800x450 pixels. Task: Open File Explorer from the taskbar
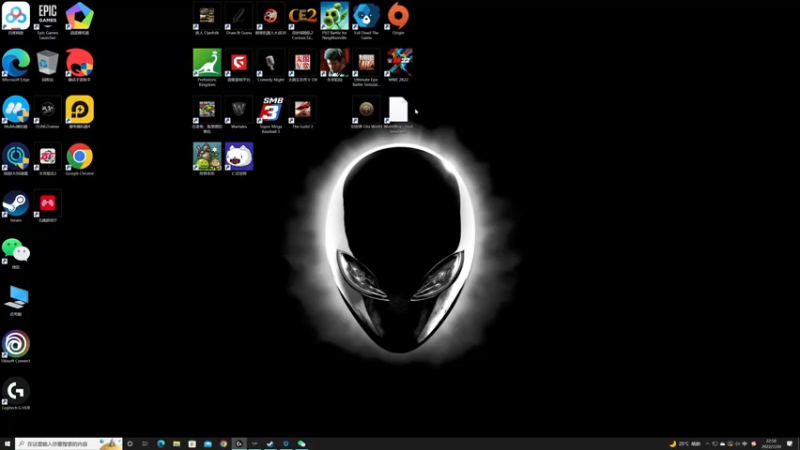[x=177, y=444]
